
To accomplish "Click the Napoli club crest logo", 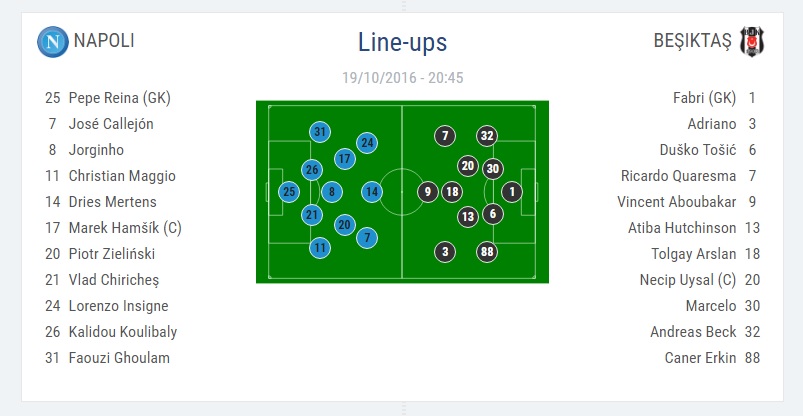I will 53,41.
